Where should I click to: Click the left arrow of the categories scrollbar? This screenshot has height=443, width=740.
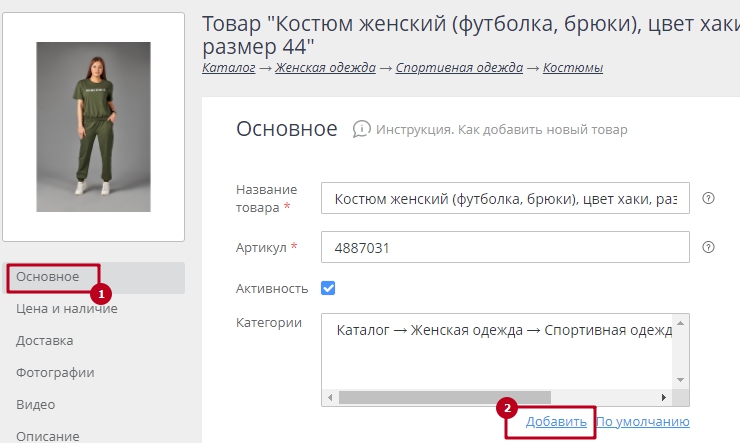pos(330,397)
